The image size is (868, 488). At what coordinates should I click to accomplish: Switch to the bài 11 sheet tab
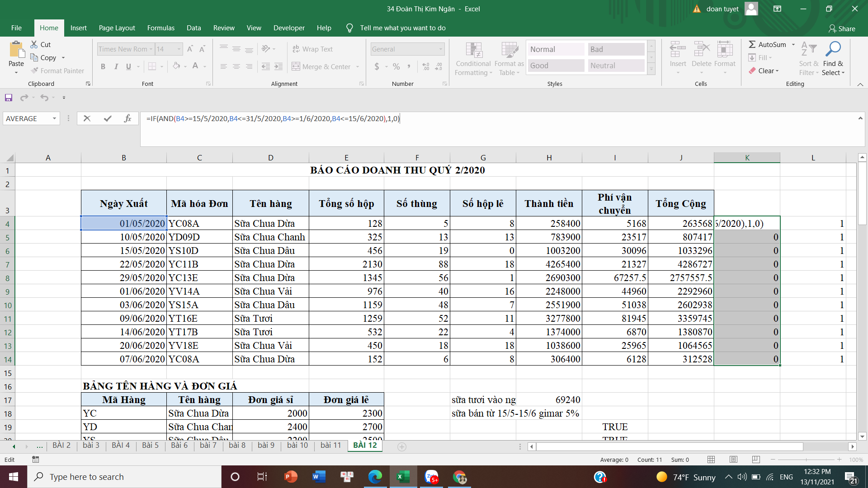pos(330,446)
